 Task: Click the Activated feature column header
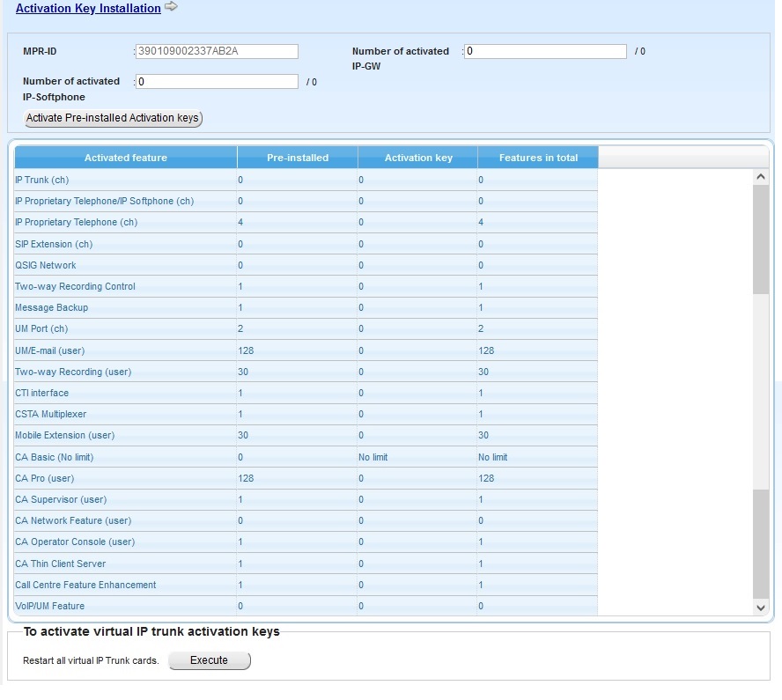(x=126, y=158)
